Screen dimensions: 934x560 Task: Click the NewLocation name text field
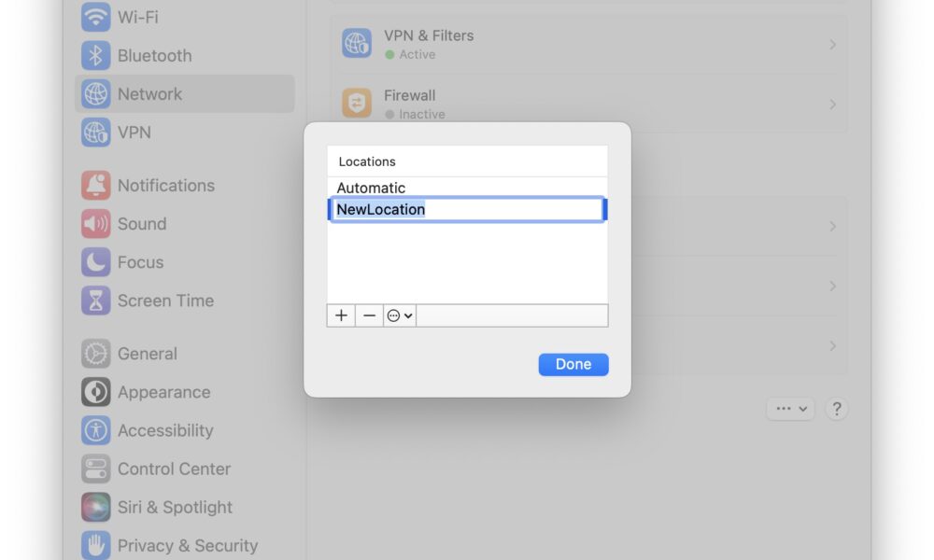pos(467,209)
